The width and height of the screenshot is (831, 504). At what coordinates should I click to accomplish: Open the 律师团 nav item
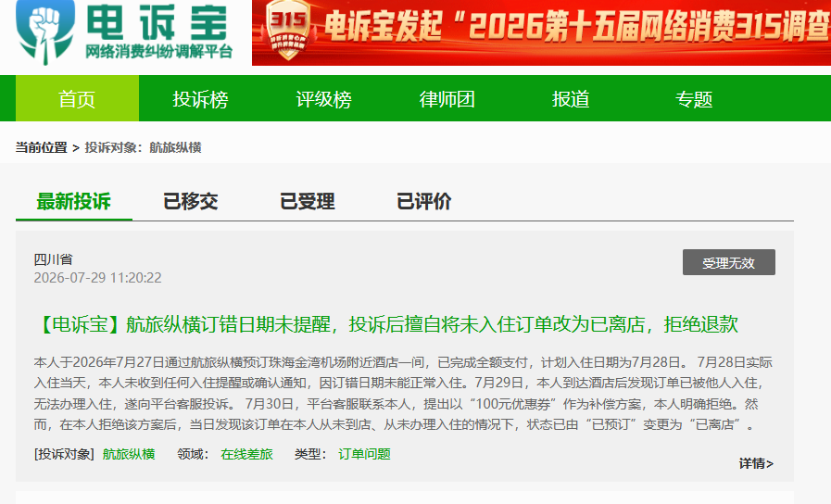click(447, 99)
